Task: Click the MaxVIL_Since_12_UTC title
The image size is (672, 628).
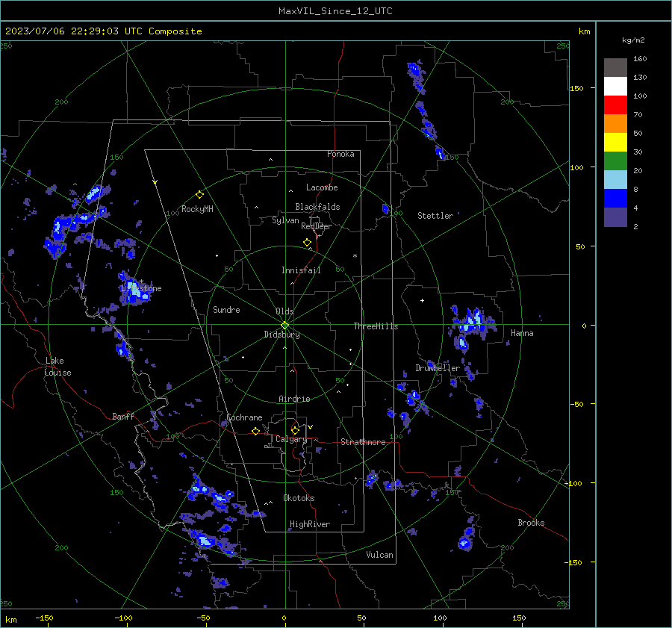Action: (x=335, y=11)
